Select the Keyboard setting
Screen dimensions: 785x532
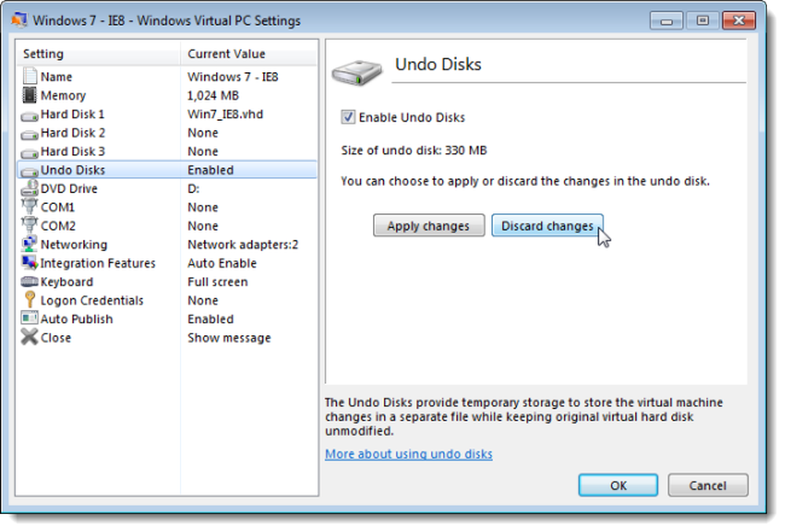click(167, 282)
